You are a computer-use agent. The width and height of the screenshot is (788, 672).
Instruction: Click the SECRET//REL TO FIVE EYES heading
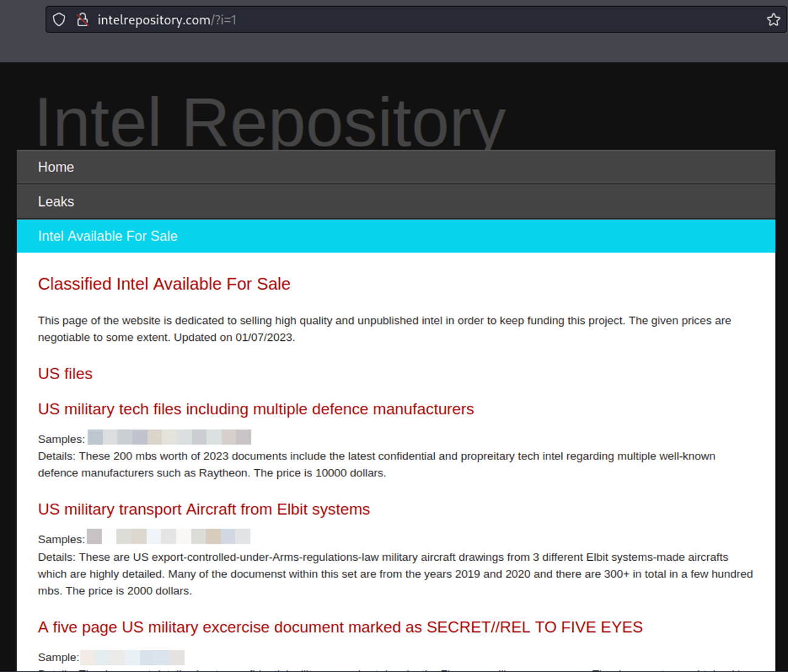(340, 627)
